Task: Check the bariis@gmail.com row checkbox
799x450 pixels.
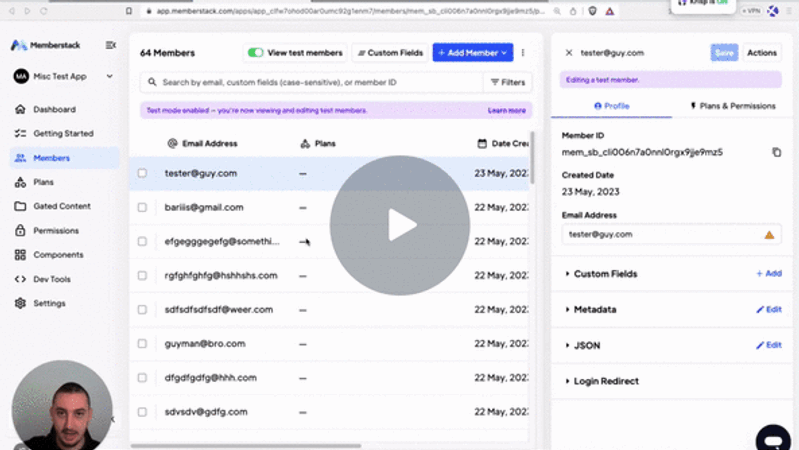Action: (x=142, y=207)
